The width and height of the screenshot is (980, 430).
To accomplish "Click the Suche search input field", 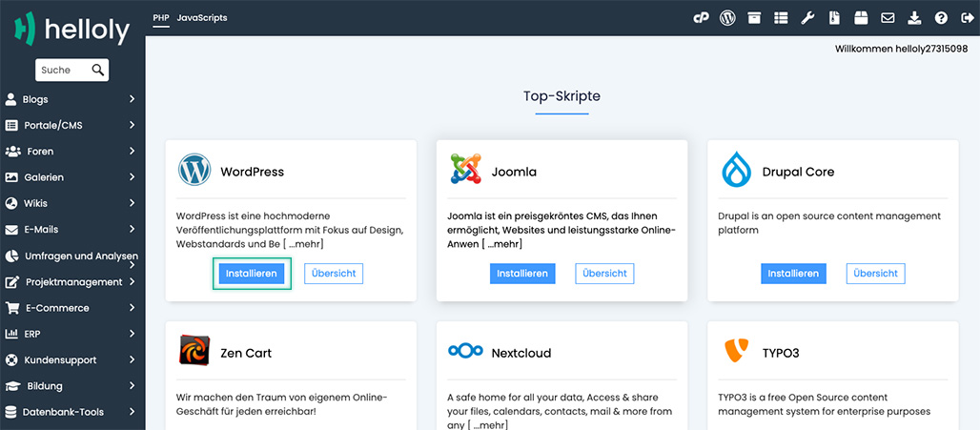I will tap(62, 70).
